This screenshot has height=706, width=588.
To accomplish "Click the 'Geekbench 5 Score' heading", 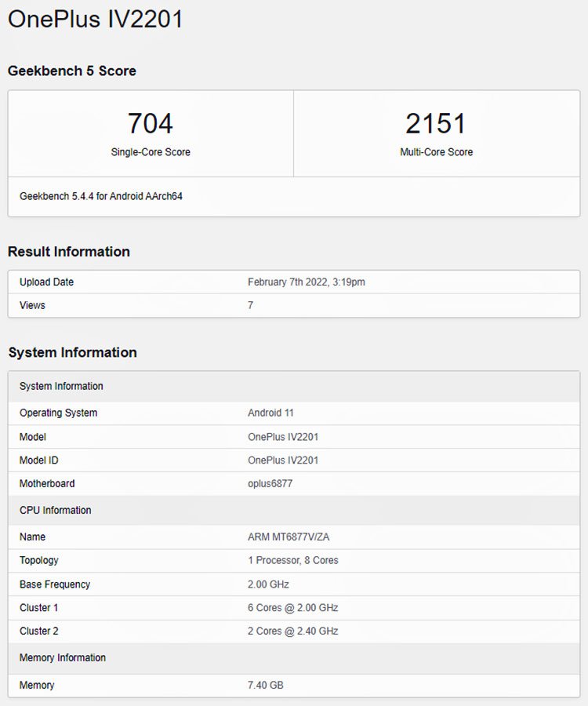I will click(x=72, y=71).
